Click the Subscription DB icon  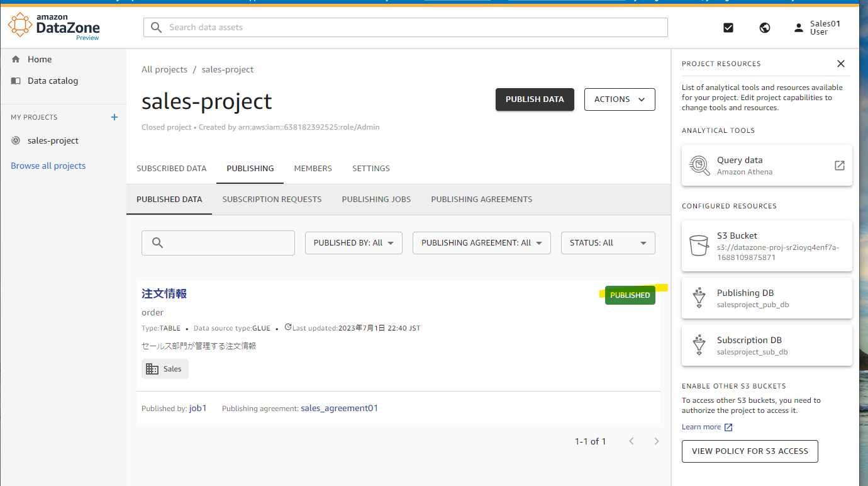(699, 345)
